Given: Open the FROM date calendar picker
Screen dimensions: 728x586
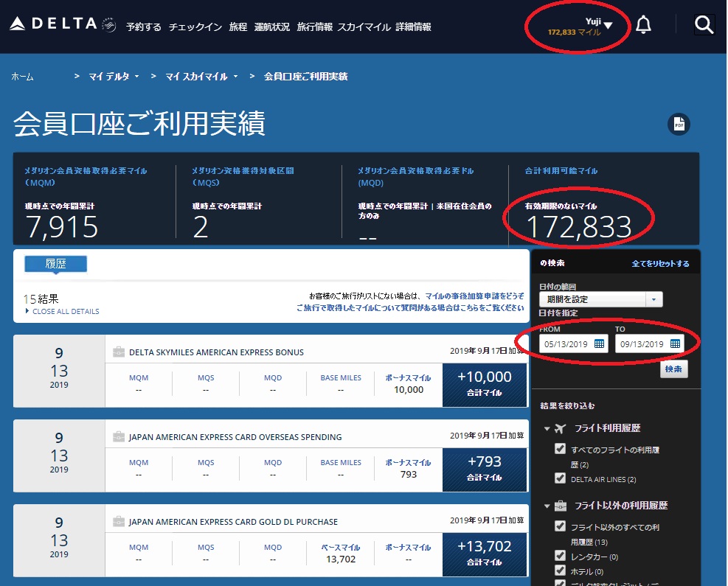Looking at the screenshot, I should 599,343.
